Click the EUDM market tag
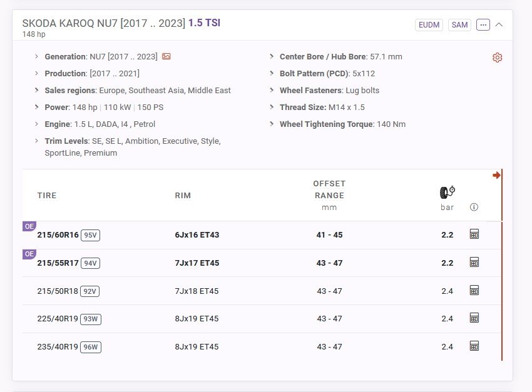Screen dimensions: 532x392 tap(429, 25)
